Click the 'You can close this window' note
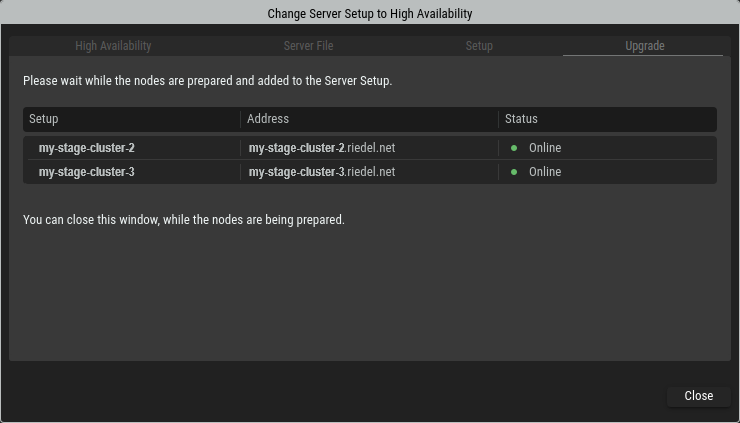 (184, 219)
